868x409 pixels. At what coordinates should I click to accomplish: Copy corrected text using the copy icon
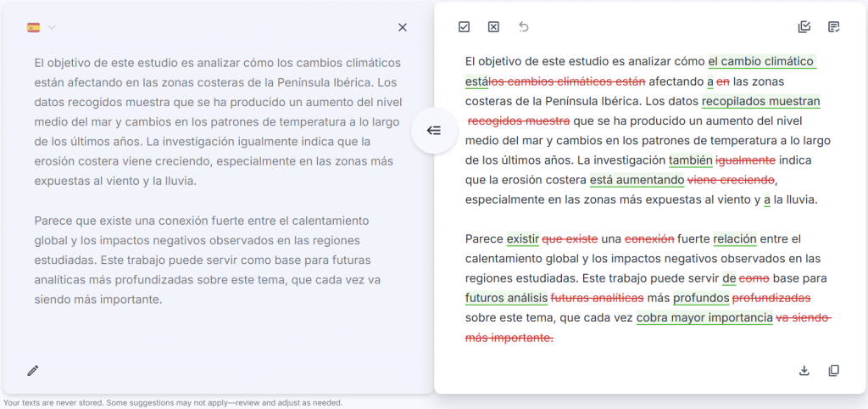(x=834, y=371)
